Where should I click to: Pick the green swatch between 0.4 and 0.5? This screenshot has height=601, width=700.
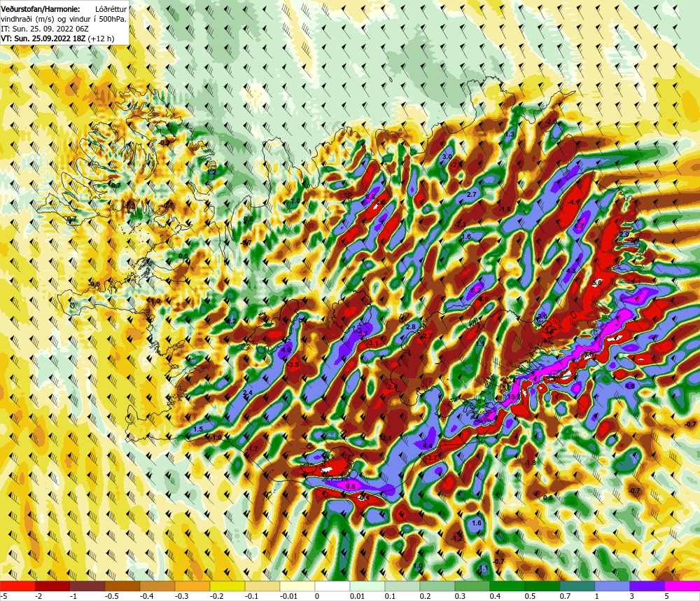pos(507,586)
